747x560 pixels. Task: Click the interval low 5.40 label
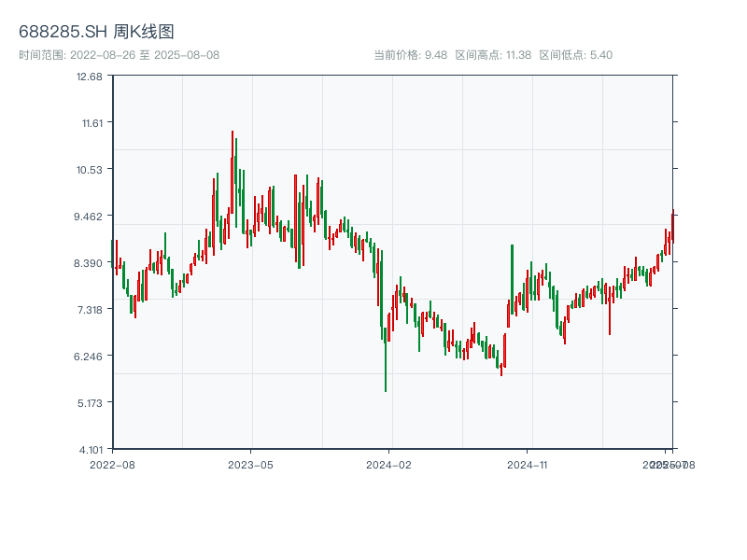575,55
